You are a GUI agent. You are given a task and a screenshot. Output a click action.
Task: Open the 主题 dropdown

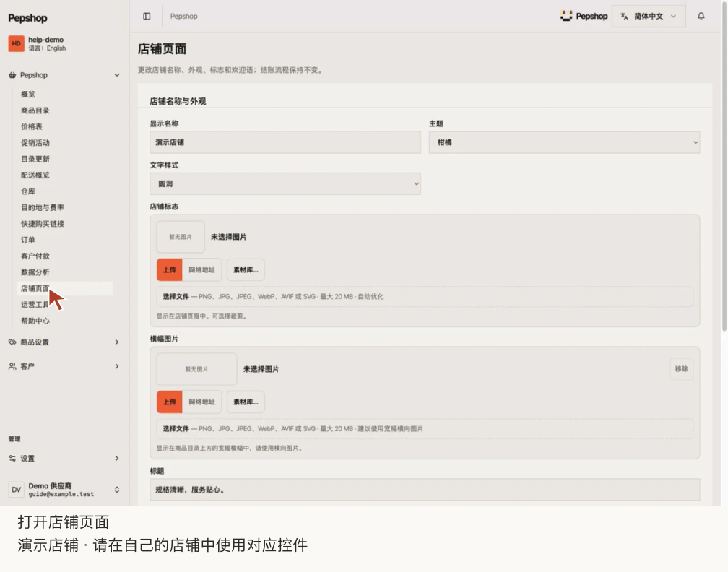564,142
